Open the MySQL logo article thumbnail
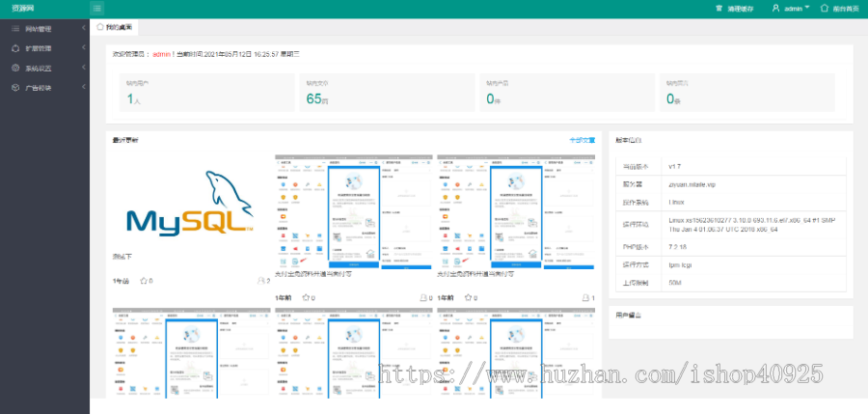Image resolution: width=868 pixels, height=414 pixels. click(x=192, y=202)
